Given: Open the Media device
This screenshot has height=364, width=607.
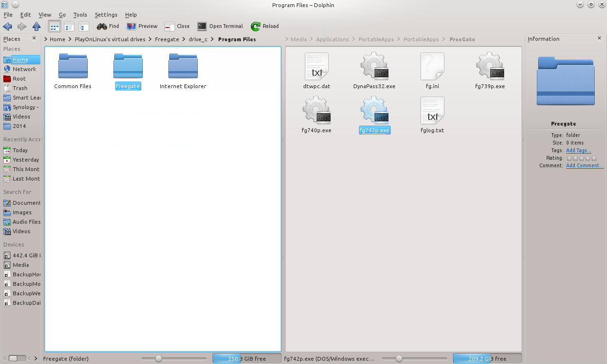Looking at the screenshot, I should tap(21, 265).
